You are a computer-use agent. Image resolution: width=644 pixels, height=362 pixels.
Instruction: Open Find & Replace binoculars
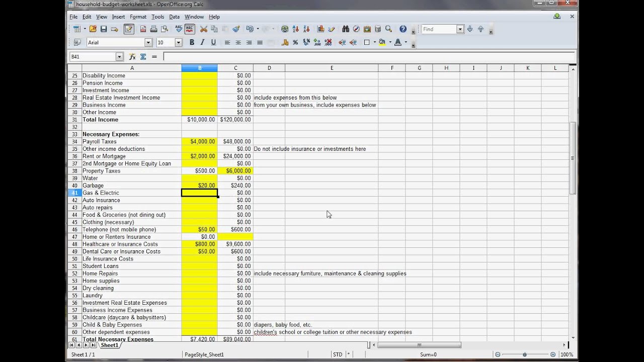[346, 29]
